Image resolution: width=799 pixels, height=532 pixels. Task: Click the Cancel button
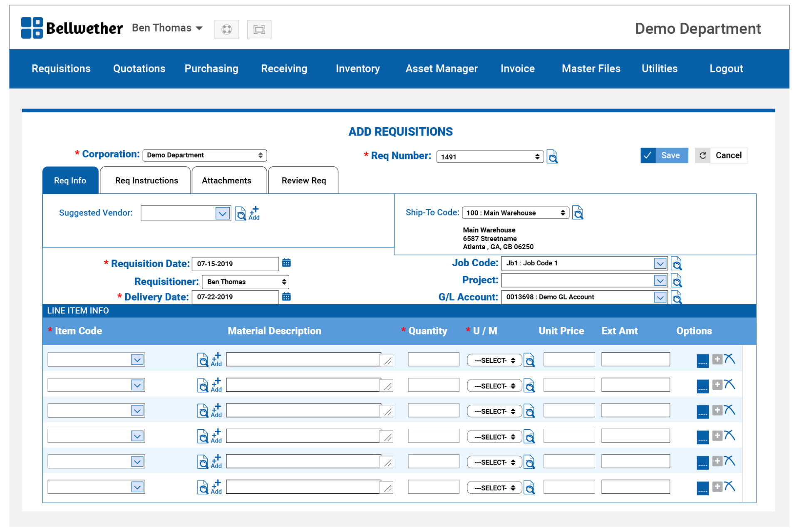pos(729,155)
